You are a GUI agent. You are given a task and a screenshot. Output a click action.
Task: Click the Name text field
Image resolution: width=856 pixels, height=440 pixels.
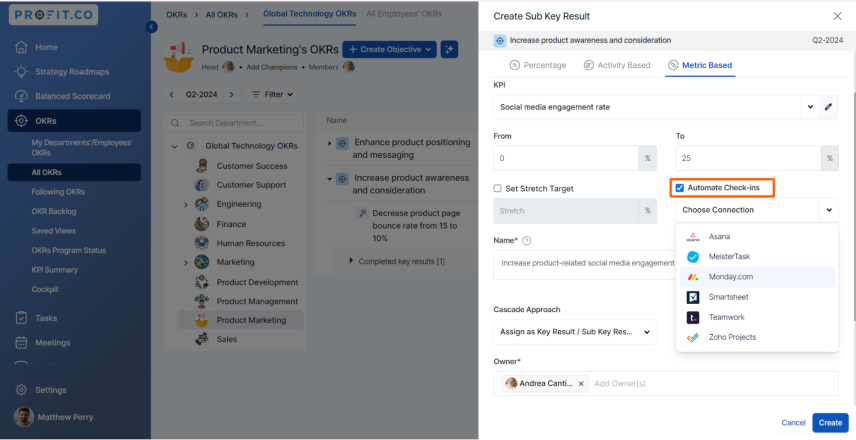584,264
